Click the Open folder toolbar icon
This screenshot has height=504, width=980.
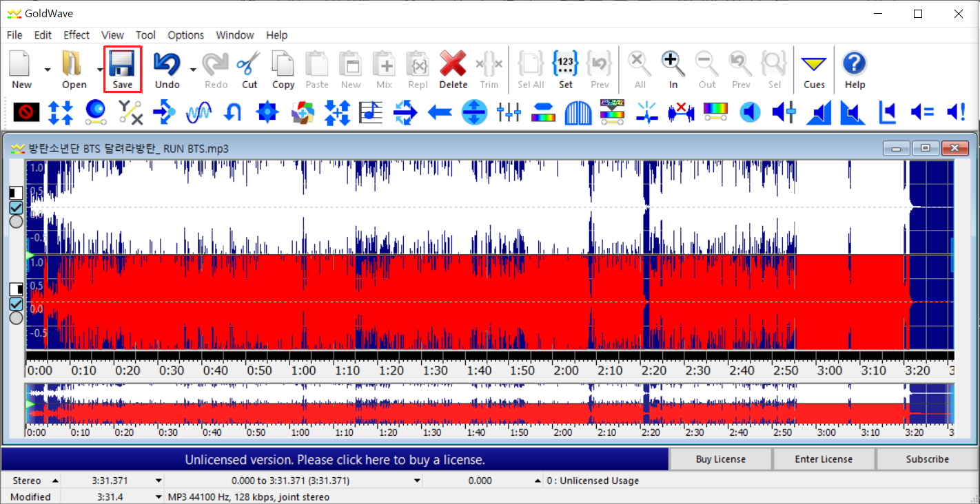click(x=74, y=69)
